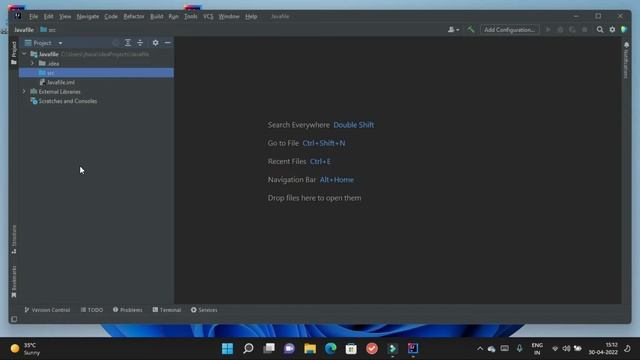The width and height of the screenshot is (640, 360).
Task: Click the IntelliJ app logo in title bar
Action: point(18,16)
